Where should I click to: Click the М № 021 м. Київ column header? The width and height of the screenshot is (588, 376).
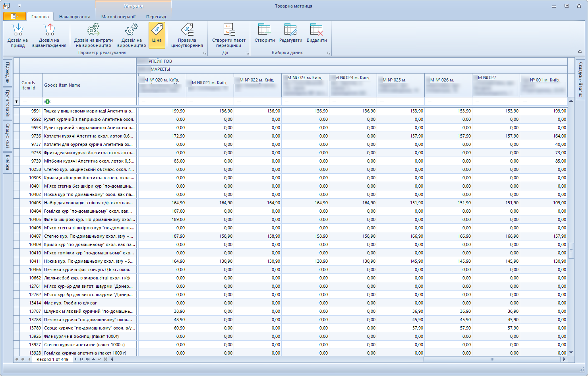click(210, 85)
